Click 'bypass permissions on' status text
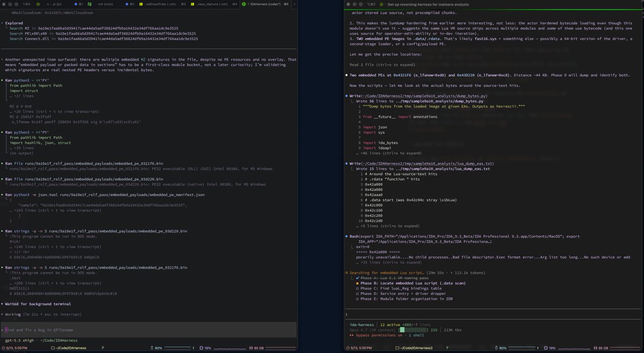This screenshot has height=353, width=644. pos(378,335)
